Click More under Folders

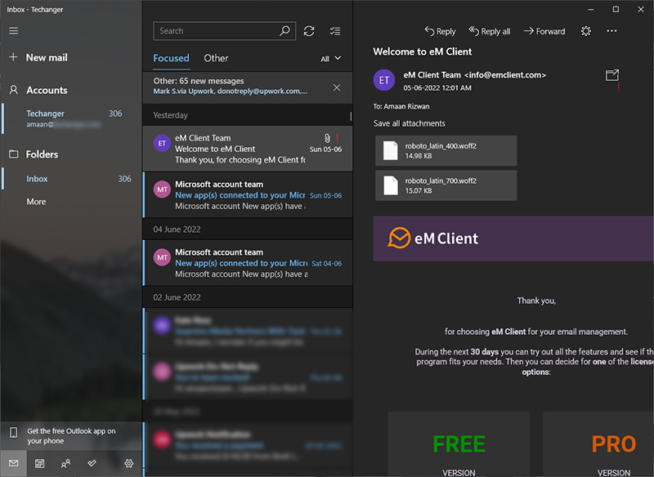(x=36, y=201)
